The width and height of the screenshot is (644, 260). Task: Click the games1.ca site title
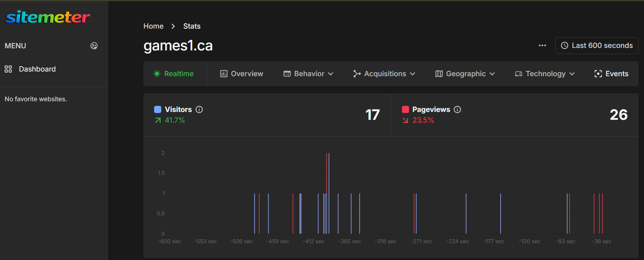coord(178,46)
